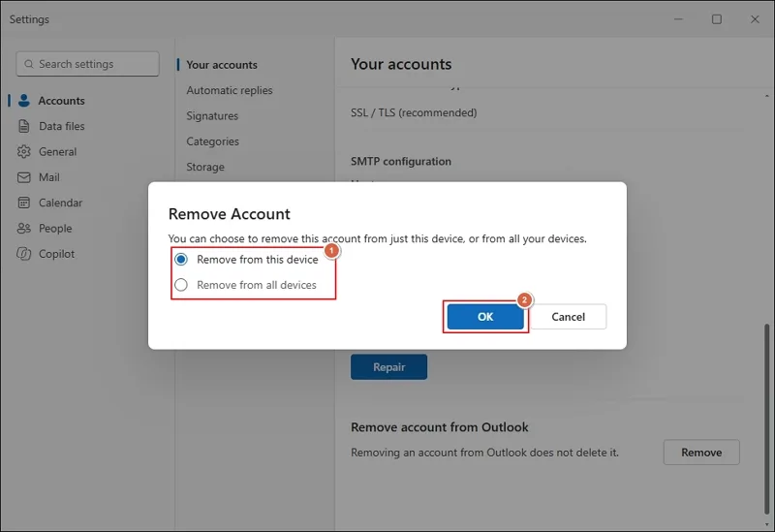The image size is (775, 532).
Task: Click the People icon in sidebar
Action: pyautogui.click(x=23, y=228)
